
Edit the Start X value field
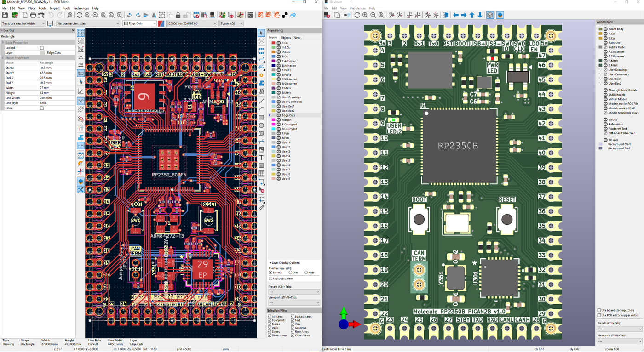tap(56, 68)
